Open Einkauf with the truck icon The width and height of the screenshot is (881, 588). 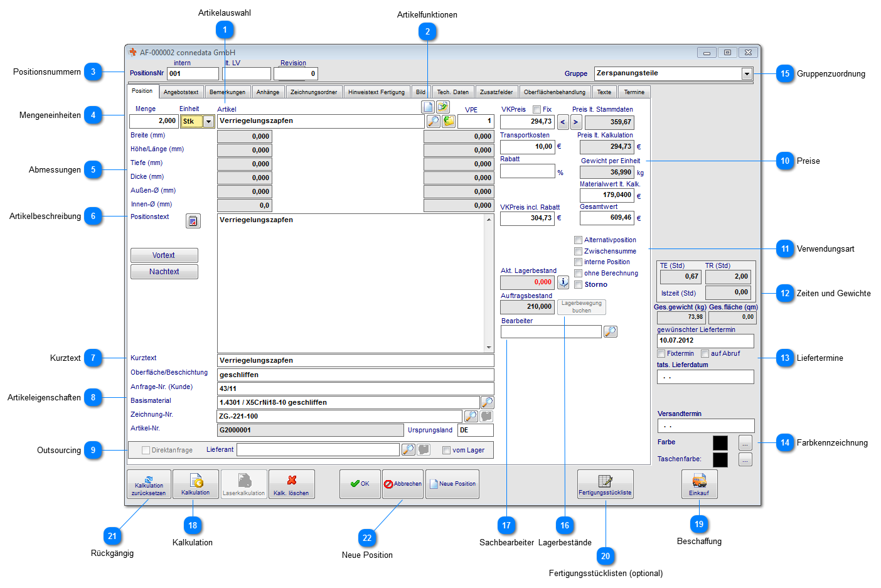[x=699, y=484]
